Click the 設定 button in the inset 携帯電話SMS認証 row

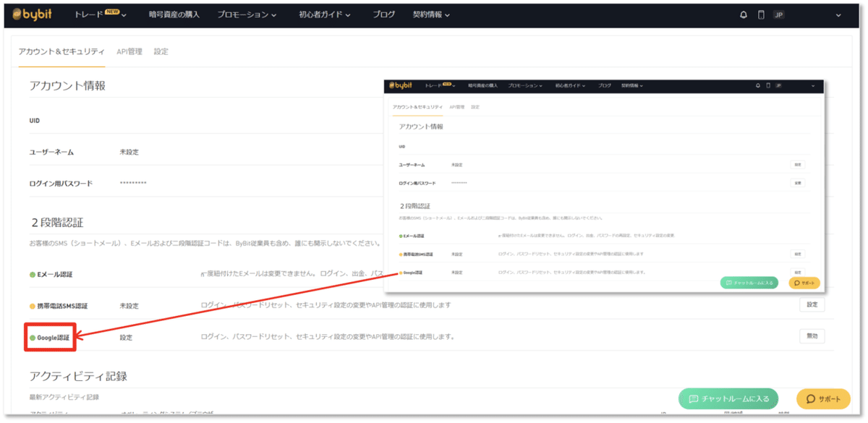[797, 254]
